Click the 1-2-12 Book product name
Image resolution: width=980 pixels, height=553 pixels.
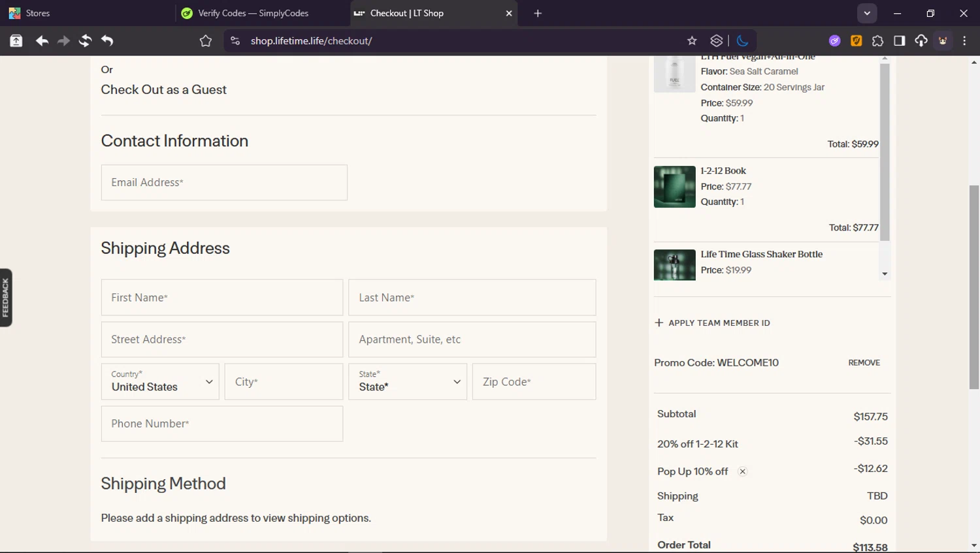(x=723, y=170)
